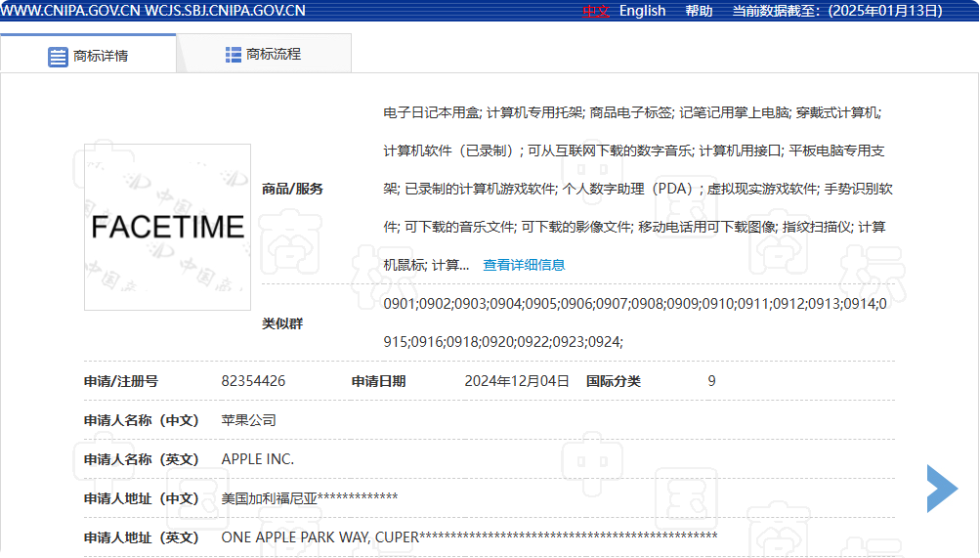Select the English applicant name APPLE INC.
Image resolution: width=980 pixels, height=558 pixels.
tap(258, 459)
